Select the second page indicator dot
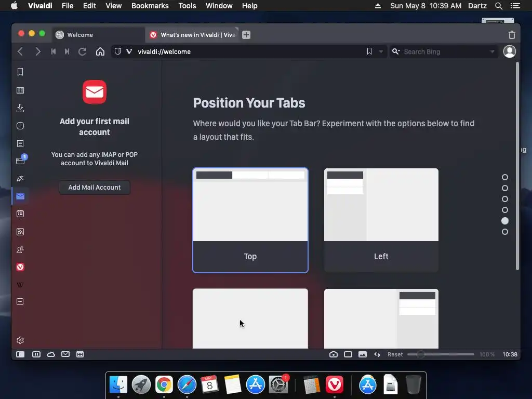The image size is (532, 399). pyautogui.click(x=505, y=188)
